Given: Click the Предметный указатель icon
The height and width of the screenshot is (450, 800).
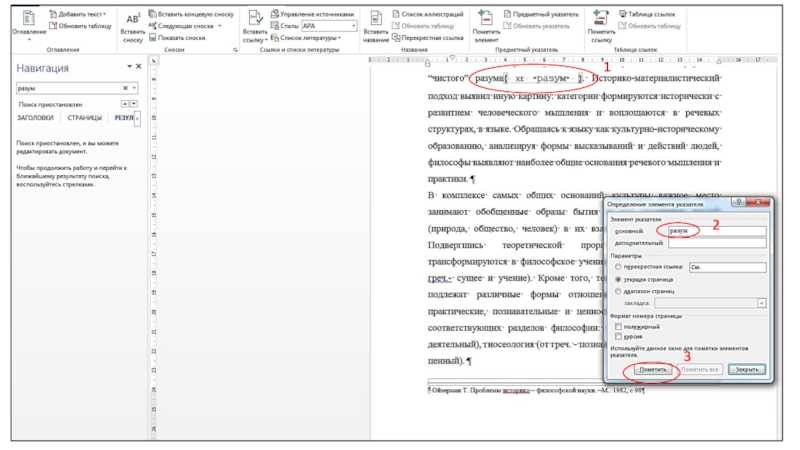Looking at the screenshot, I should (x=507, y=15).
